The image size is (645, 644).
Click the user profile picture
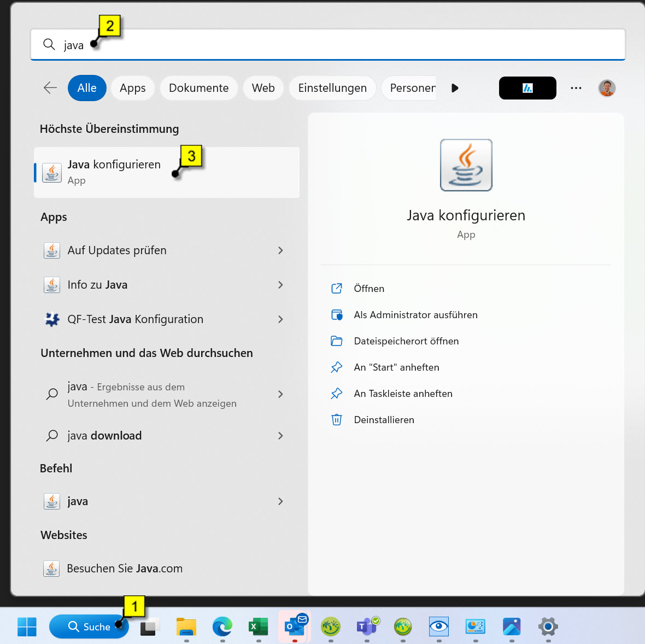pyautogui.click(x=607, y=88)
